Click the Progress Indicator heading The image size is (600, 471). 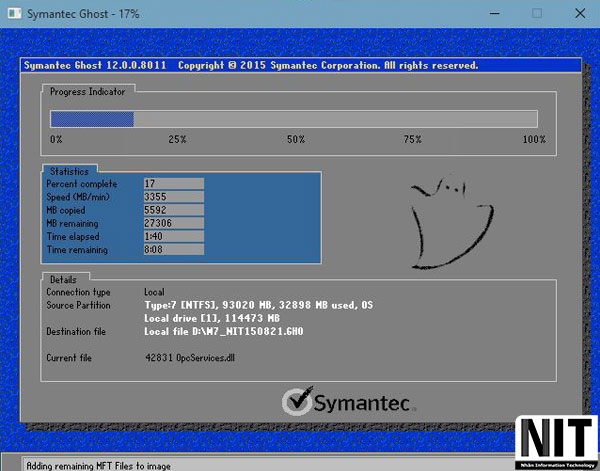88,92
